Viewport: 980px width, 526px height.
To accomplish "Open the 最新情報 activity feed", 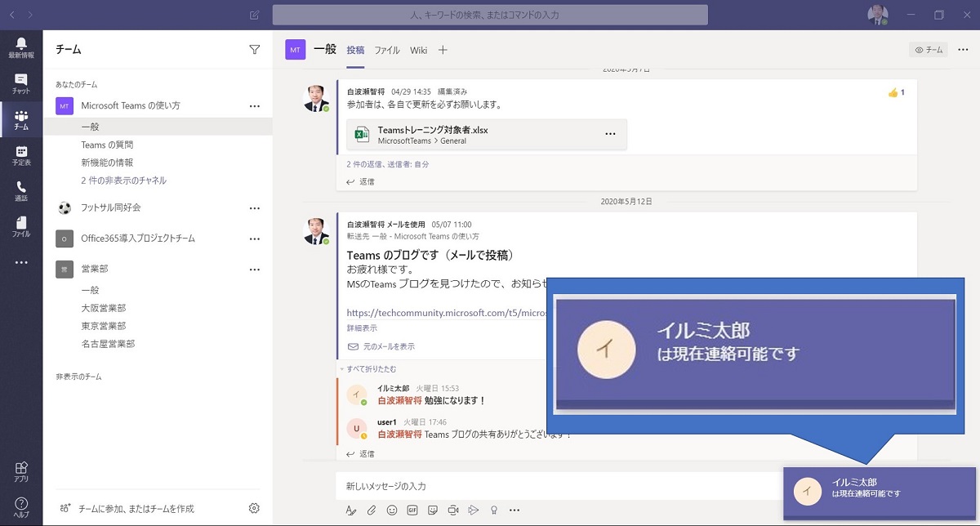I will [x=21, y=47].
